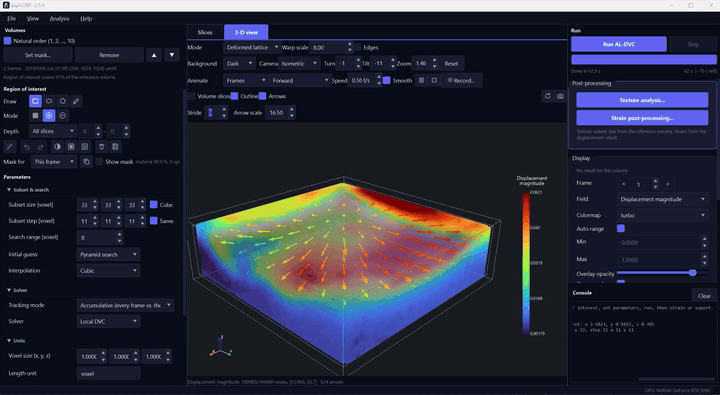Open Initial guess Pyramid search dropdown
Screen dimensions: 720x395
[108, 254]
